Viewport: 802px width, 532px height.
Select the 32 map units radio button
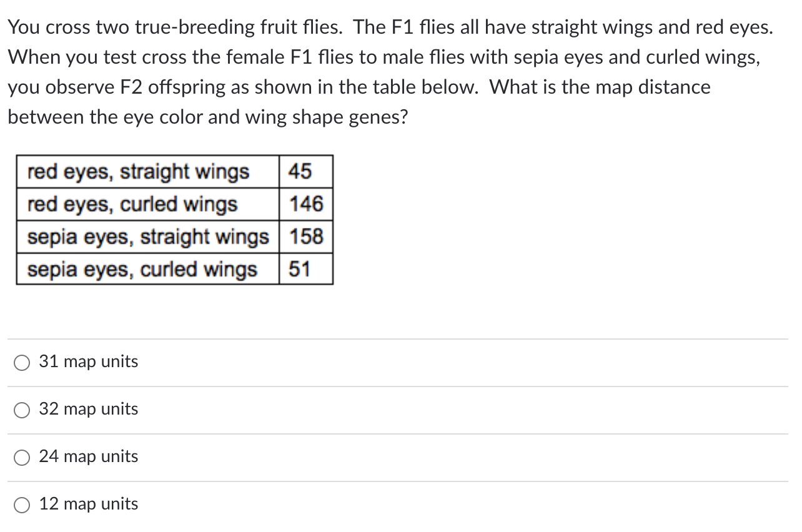pos(22,410)
